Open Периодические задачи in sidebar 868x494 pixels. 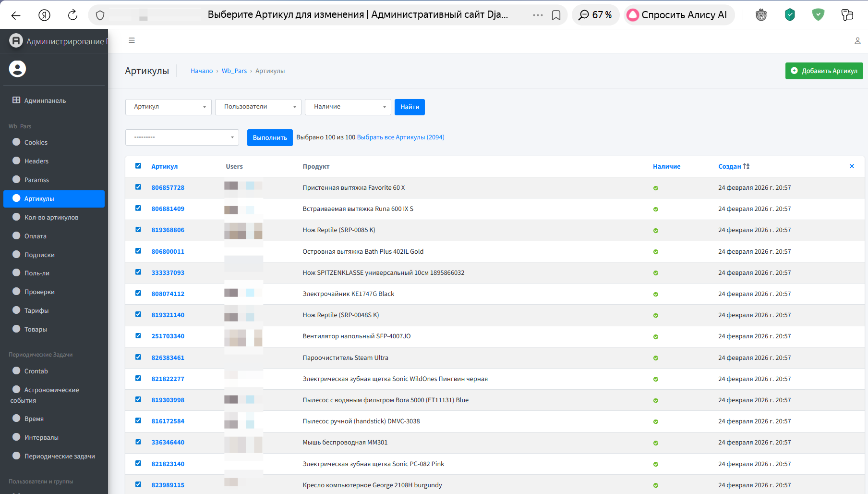coord(54,456)
